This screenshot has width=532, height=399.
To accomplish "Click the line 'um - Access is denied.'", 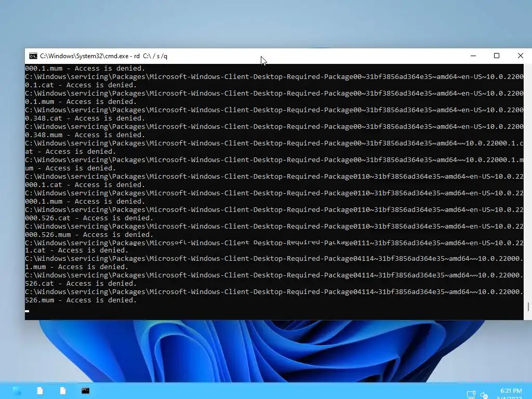I will [x=71, y=168].
